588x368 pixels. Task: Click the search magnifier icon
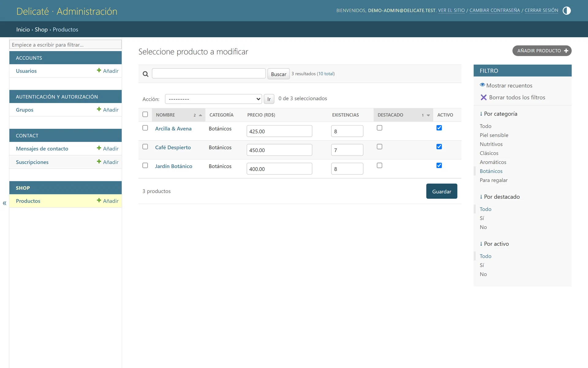pos(145,74)
